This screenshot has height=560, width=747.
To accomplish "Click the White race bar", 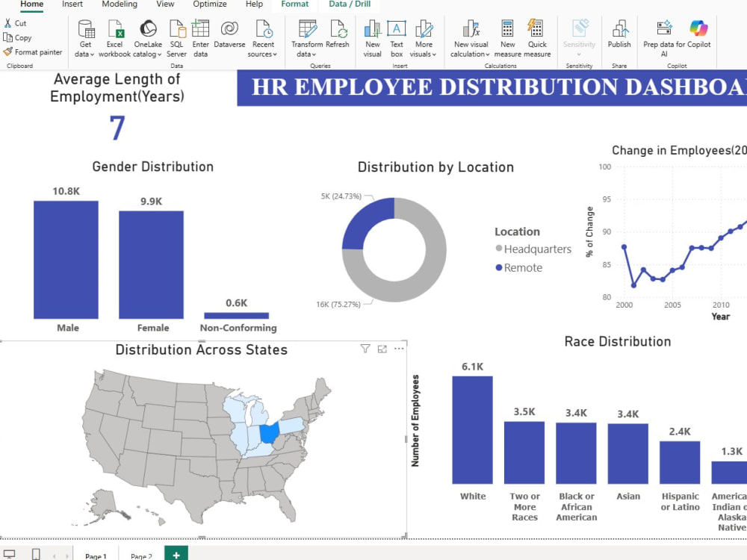I will [x=473, y=430].
